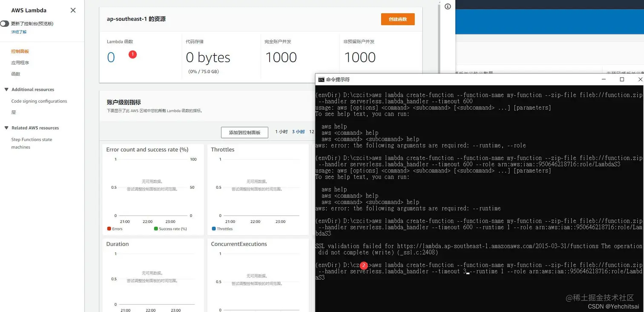Collapse the Additional resources section
This screenshot has width=644, height=312.
pos(6,90)
